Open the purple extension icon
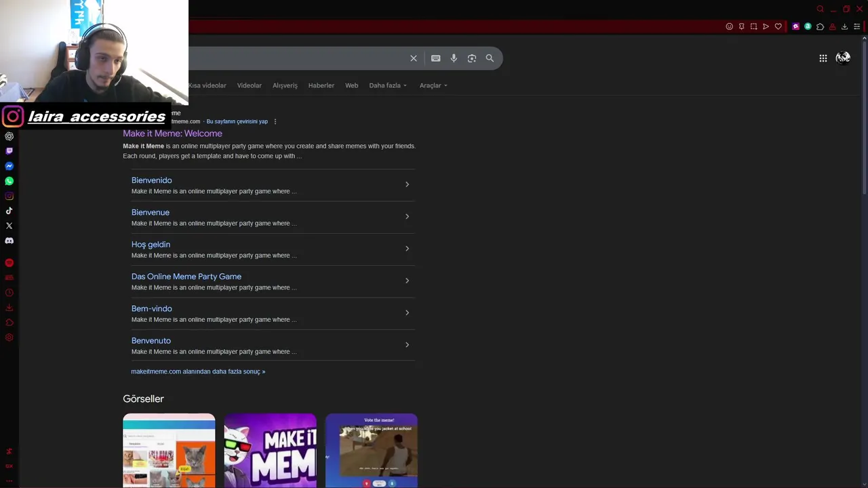The width and height of the screenshot is (868, 488). click(x=795, y=26)
